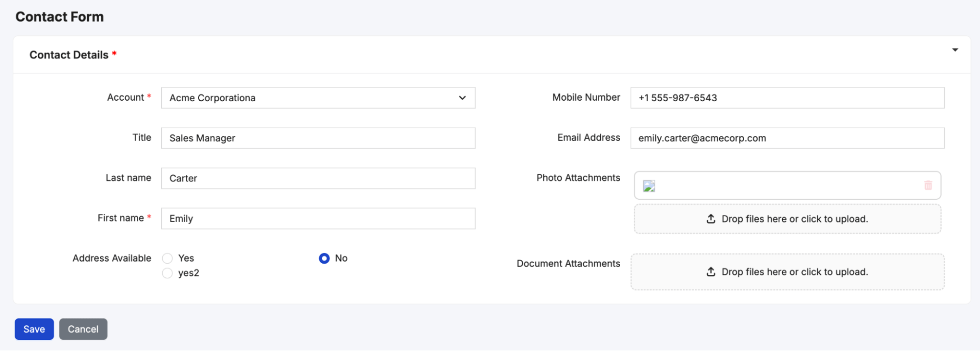The image size is (980, 351).
Task: Edit the Last name field
Action: pyautogui.click(x=317, y=178)
